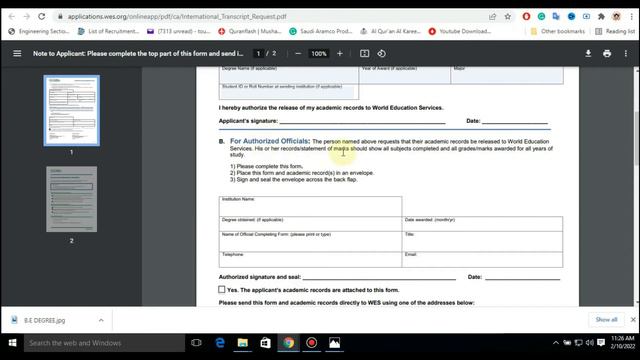Open the Reading list
This screenshot has height=360, width=640.
coord(615,31)
